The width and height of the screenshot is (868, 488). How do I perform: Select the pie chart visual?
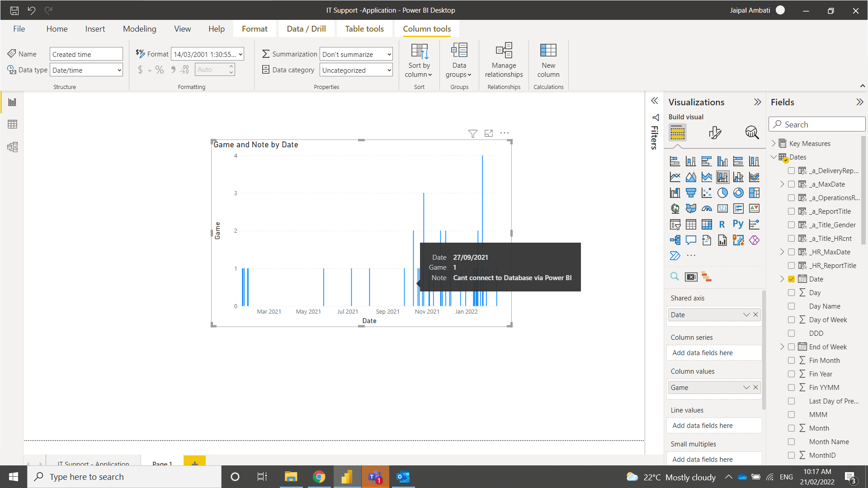pyautogui.click(x=722, y=193)
